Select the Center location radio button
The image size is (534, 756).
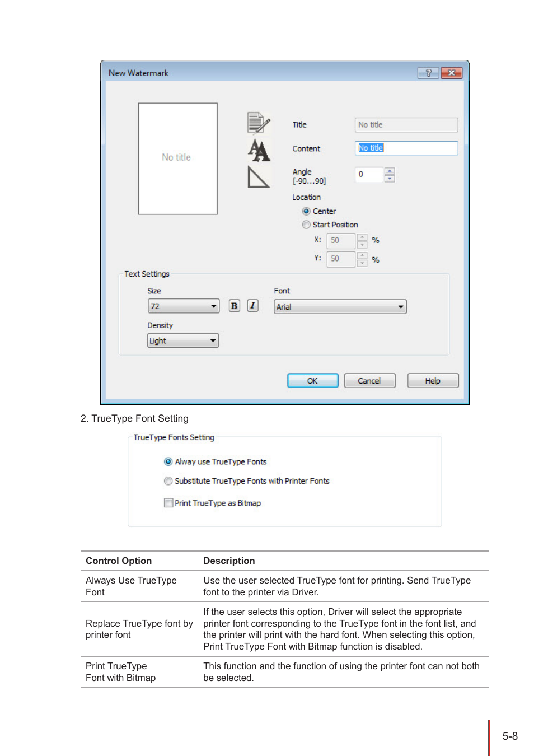click(306, 211)
